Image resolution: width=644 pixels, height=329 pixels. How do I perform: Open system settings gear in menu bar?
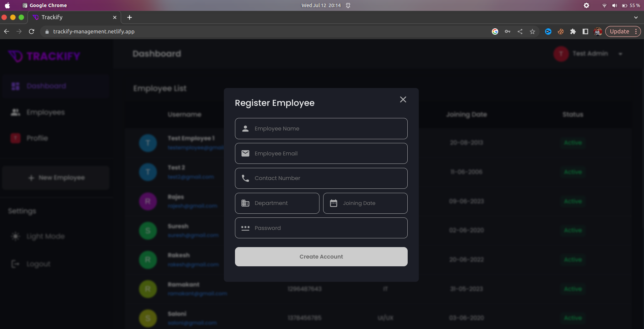coord(586,5)
